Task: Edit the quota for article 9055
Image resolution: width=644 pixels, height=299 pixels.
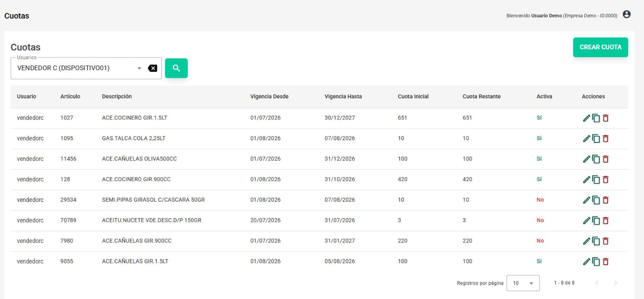Action: point(586,262)
